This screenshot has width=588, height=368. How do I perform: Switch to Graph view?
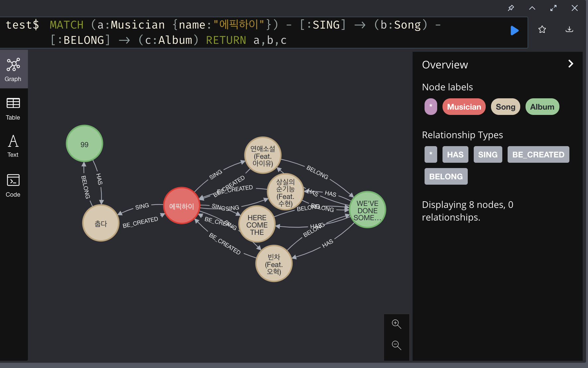click(x=13, y=69)
